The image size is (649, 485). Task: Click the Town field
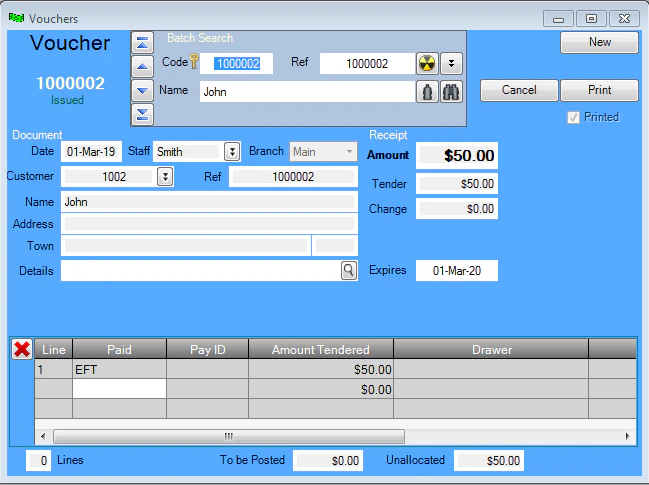[x=186, y=246]
